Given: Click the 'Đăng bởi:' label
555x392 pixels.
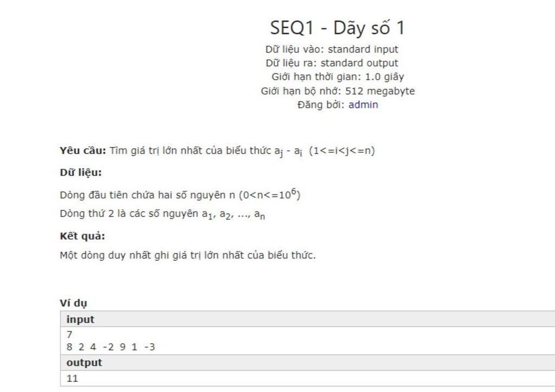Looking at the screenshot, I should (x=321, y=105).
